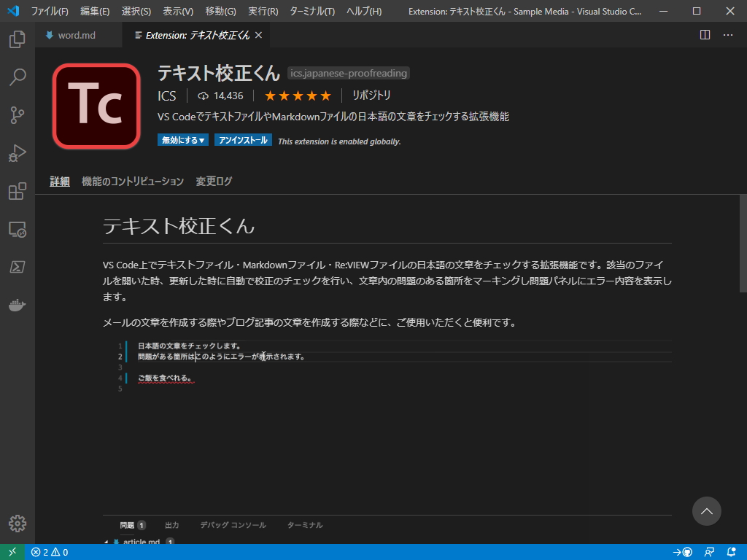Switch to the 変更ログ tab
The width and height of the screenshot is (747, 560).
212,181
